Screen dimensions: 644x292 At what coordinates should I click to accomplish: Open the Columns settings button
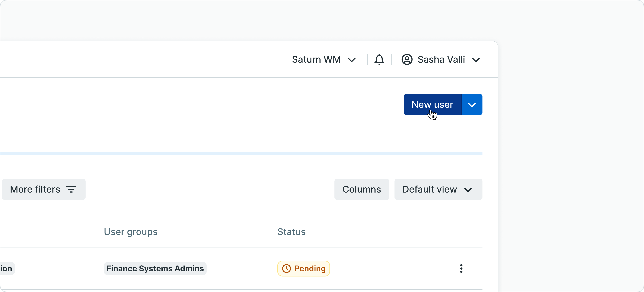[361, 189]
